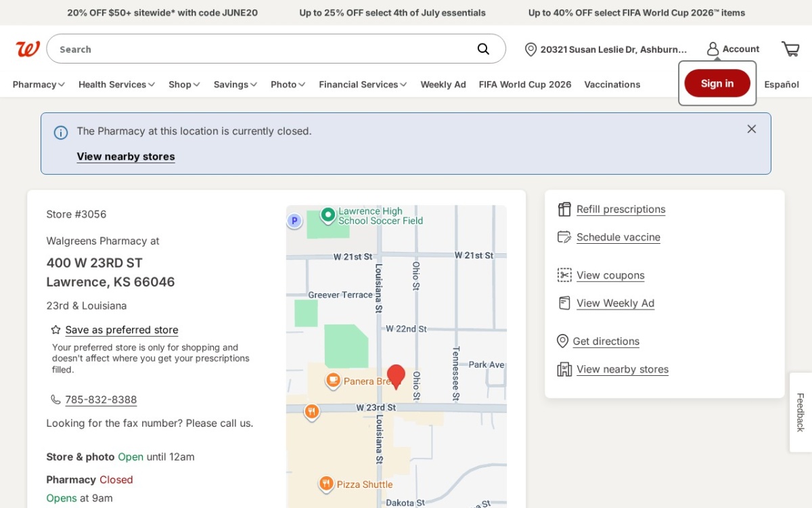
Task: Click the 20% OFF $50+ sitewide promo
Action: coord(162,13)
